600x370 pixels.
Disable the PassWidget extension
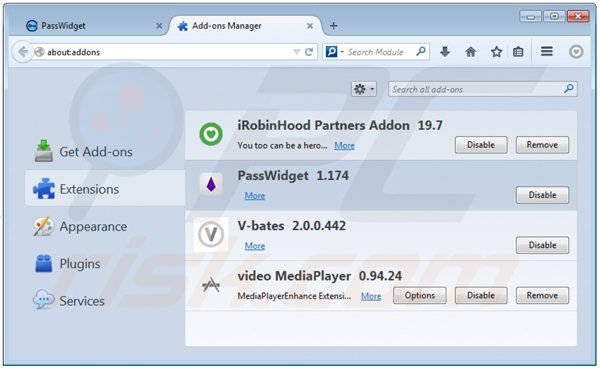click(542, 195)
